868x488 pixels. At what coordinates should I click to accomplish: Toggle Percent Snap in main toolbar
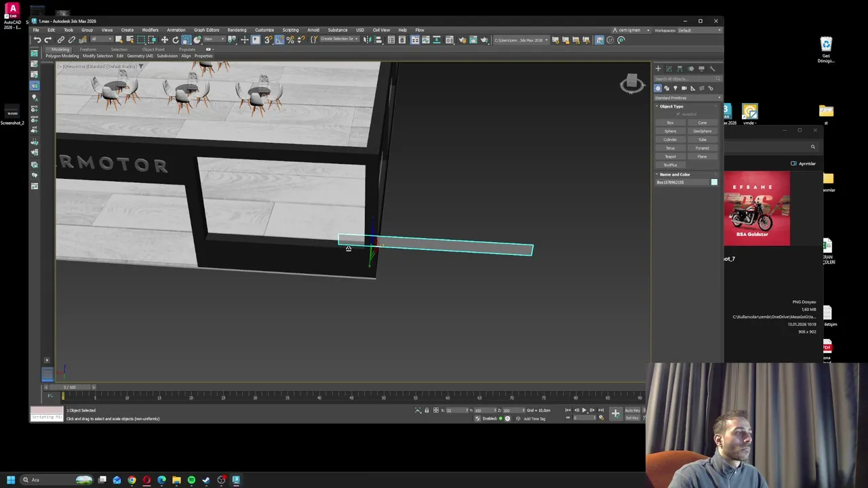tap(290, 40)
